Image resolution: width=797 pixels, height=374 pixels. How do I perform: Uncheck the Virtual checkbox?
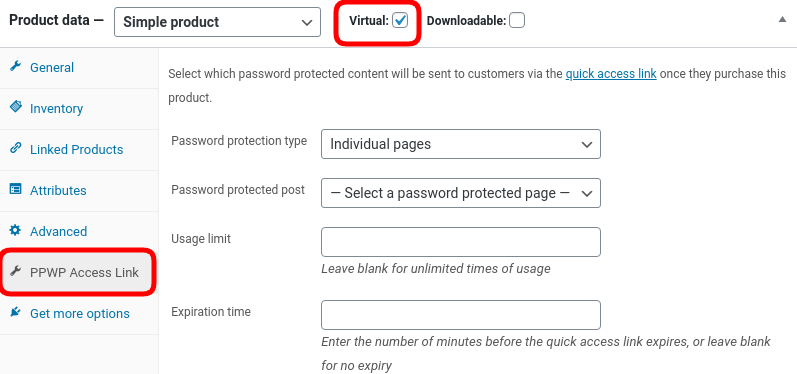(x=400, y=20)
